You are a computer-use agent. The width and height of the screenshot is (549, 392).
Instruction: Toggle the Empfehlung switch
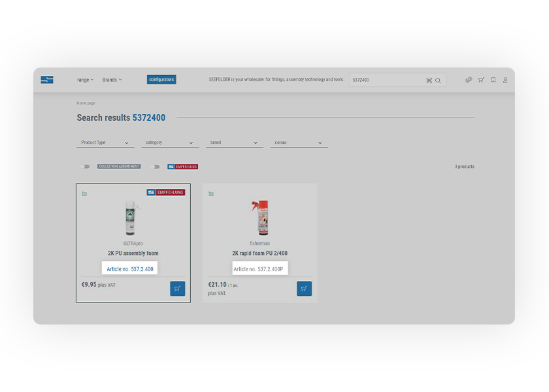coord(155,167)
